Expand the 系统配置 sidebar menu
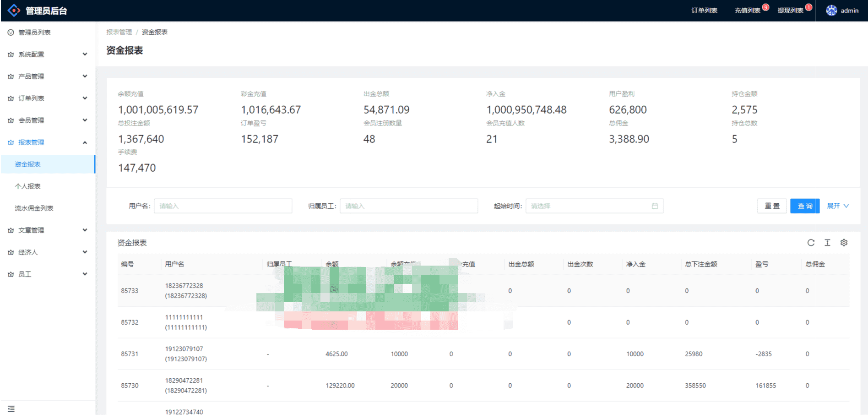This screenshot has width=868, height=419. coord(48,54)
